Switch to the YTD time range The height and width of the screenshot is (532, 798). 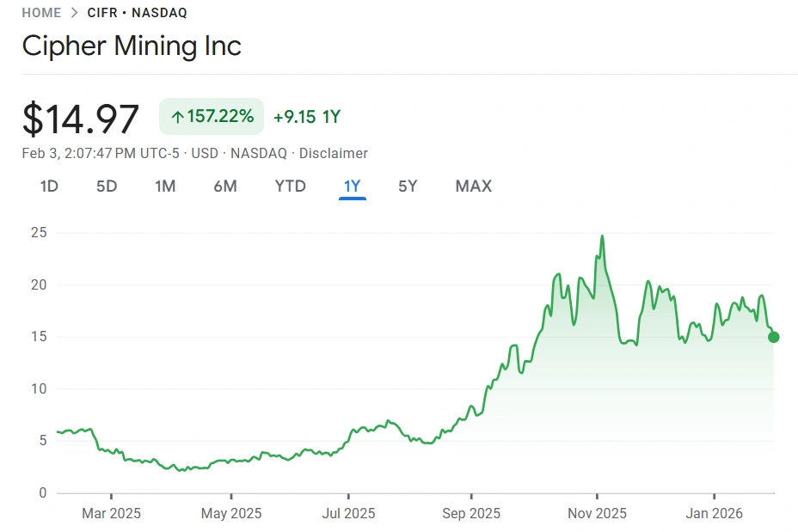[290, 186]
